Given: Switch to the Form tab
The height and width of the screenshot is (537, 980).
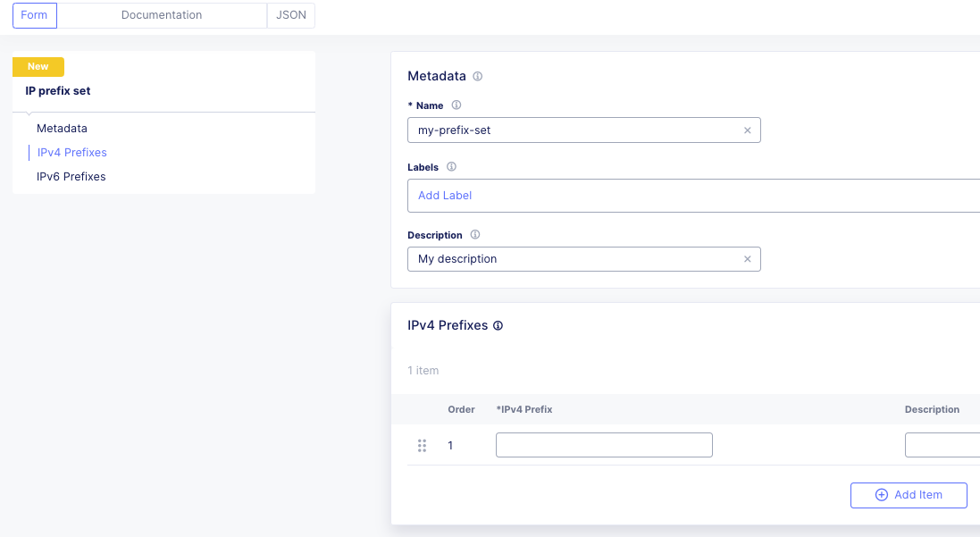Looking at the screenshot, I should (34, 15).
